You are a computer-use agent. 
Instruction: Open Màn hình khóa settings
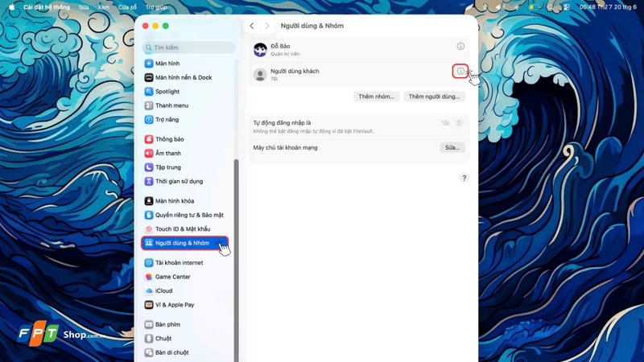pos(169,200)
